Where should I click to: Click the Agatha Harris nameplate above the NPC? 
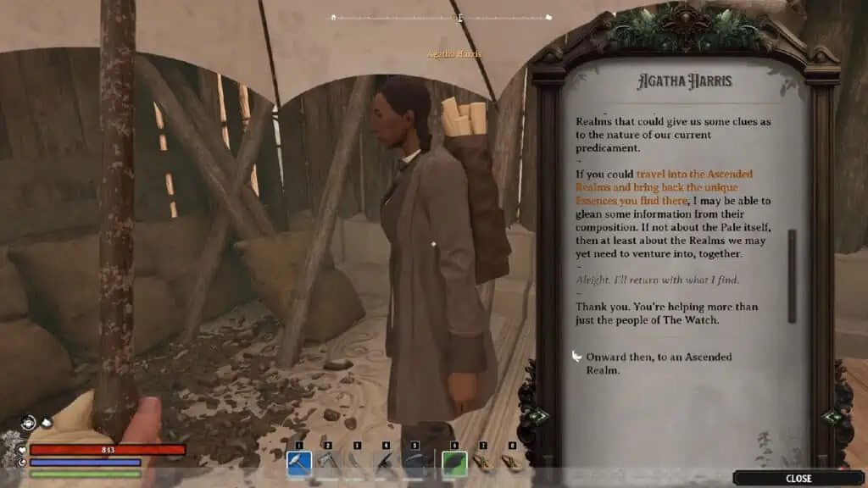click(x=454, y=54)
